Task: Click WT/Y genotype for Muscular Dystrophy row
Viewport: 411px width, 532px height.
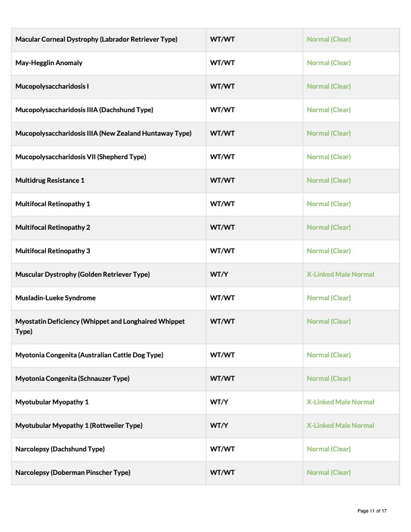Action: (219, 275)
